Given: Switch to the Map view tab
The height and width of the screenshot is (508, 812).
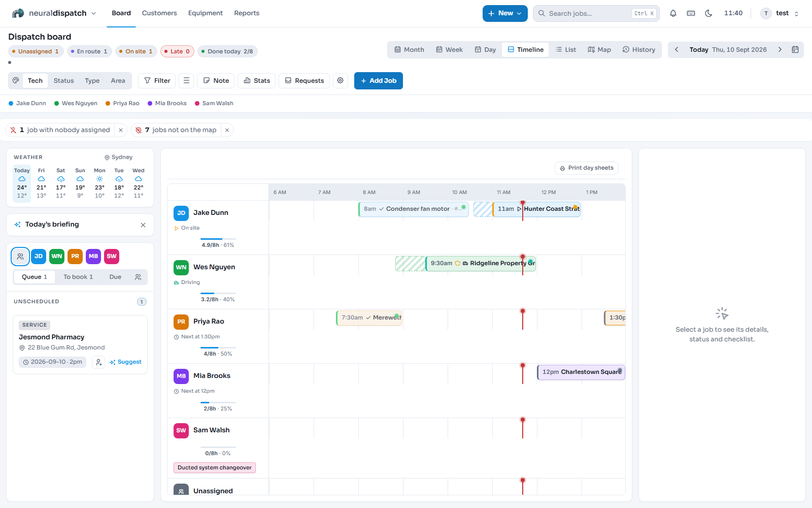Looking at the screenshot, I should tap(599, 50).
